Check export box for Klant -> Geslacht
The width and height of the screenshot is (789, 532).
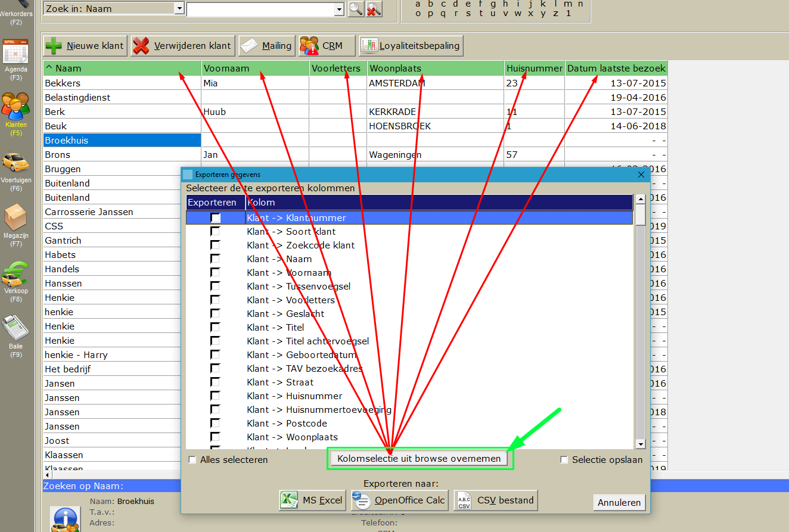[215, 314]
